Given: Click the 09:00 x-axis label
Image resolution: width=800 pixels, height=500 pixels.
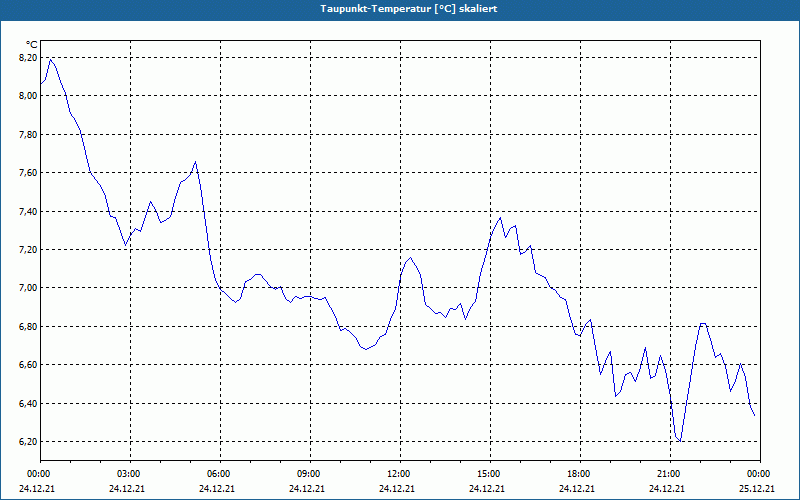Looking at the screenshot, I should point(310,474).
